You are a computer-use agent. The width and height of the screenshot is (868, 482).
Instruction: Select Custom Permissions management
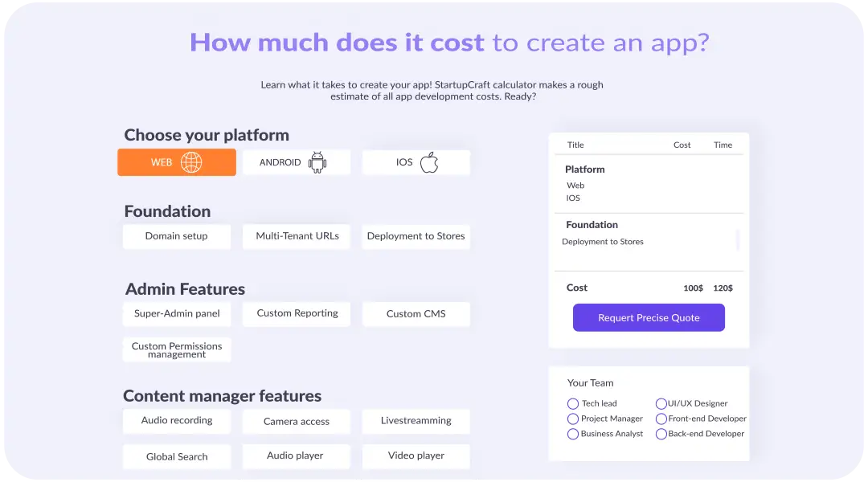(x=176, y=350)
